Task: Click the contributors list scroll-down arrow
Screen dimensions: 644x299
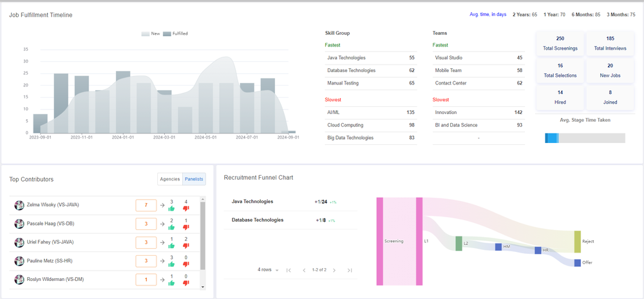Action: (202, 287)
